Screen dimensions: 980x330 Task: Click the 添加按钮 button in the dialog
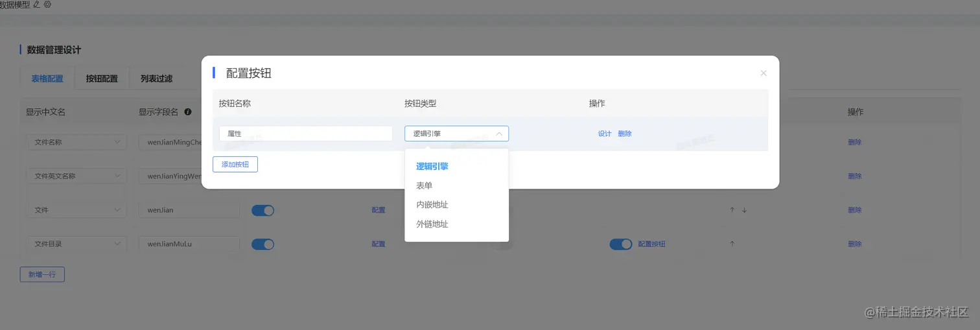(235, 165)
